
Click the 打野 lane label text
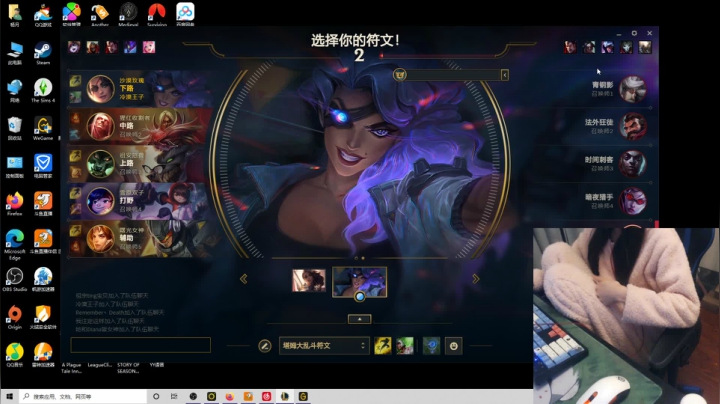click(127, 201)
